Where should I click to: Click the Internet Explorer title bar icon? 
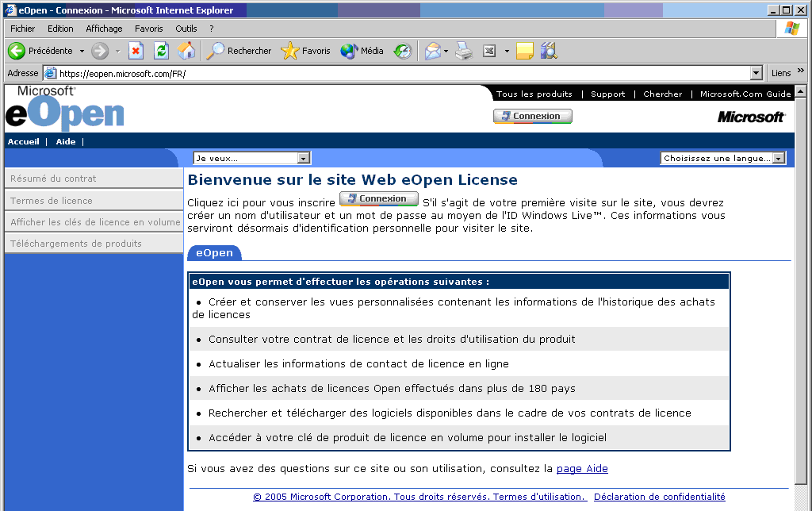[x=10, y=10]
